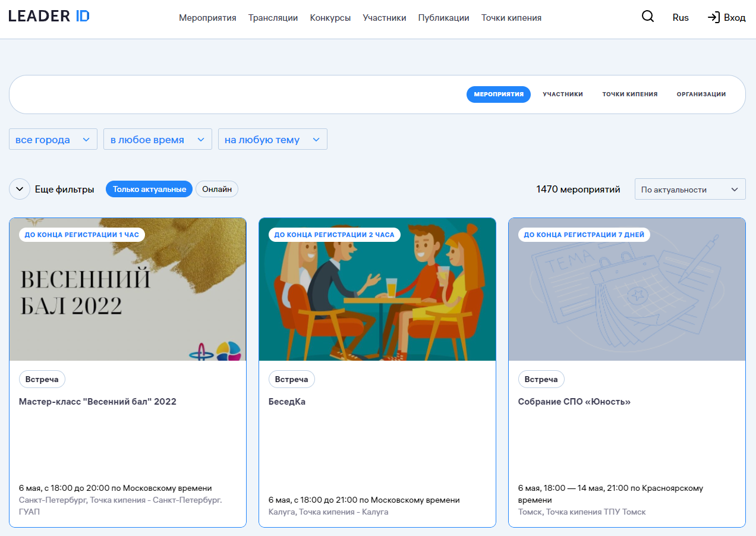This screenshot has height=536, width=756.
Task: Open the По актуальности sort dropdown
Action: (689, 190)
